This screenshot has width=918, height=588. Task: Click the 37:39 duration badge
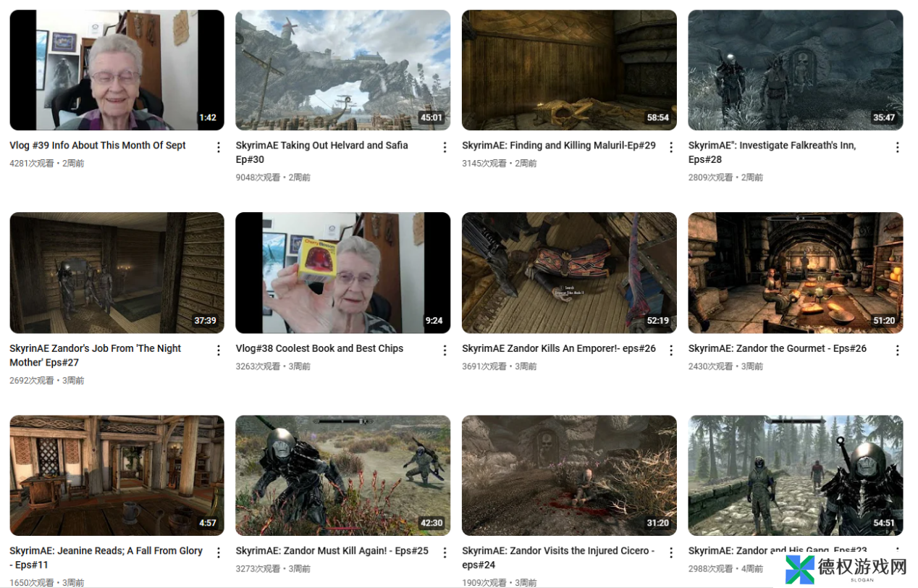tap(206, 320)
